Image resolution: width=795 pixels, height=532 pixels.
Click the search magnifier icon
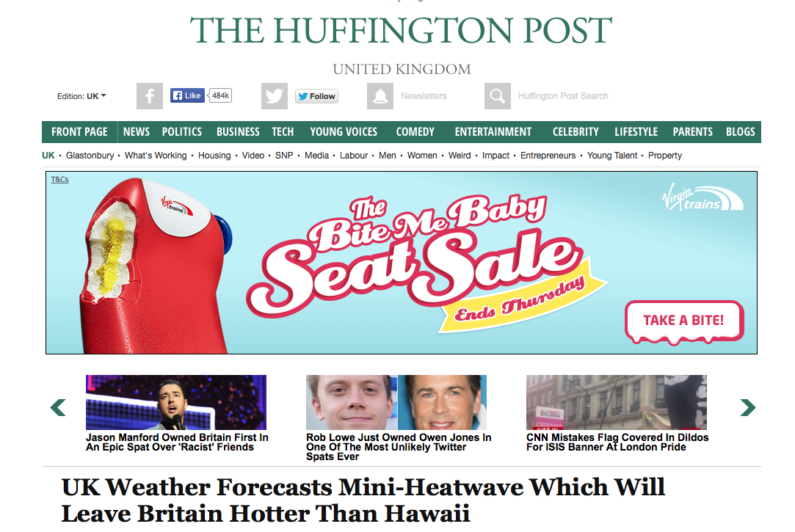pos(498,95)
